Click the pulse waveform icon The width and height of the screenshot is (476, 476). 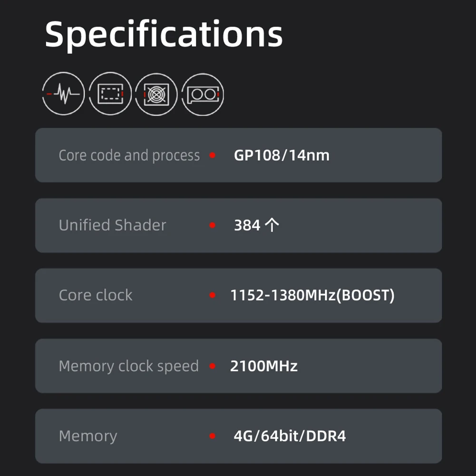pyautogui.click(x=63, y=94)
